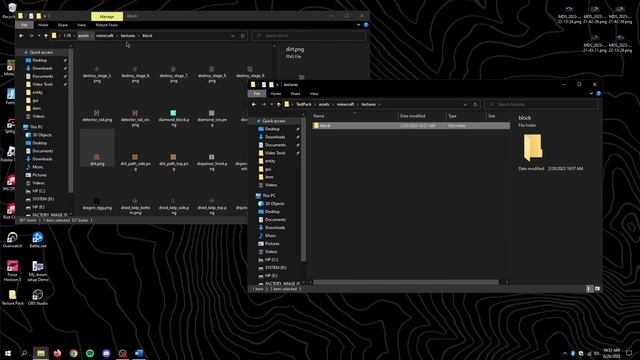640x360 pixels.
Task: Expand ribbon chevron in block window
Action: 358,25
